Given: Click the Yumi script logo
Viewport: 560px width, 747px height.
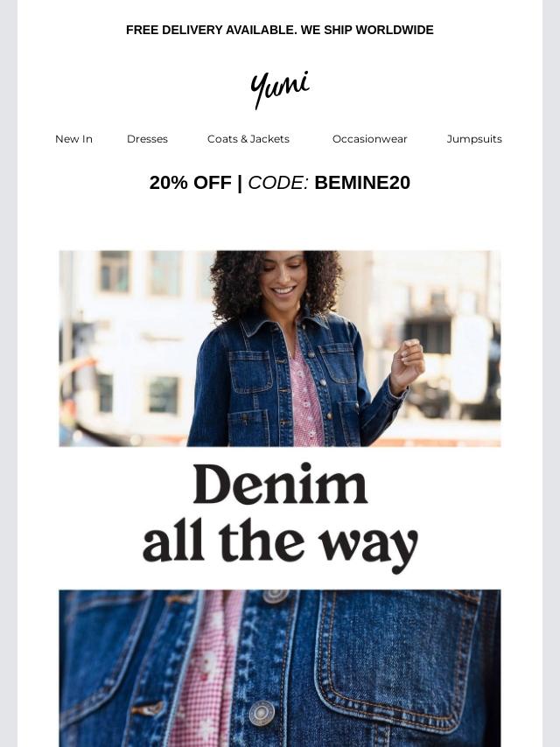Looking at the screenshot, I should coord(280,89).
